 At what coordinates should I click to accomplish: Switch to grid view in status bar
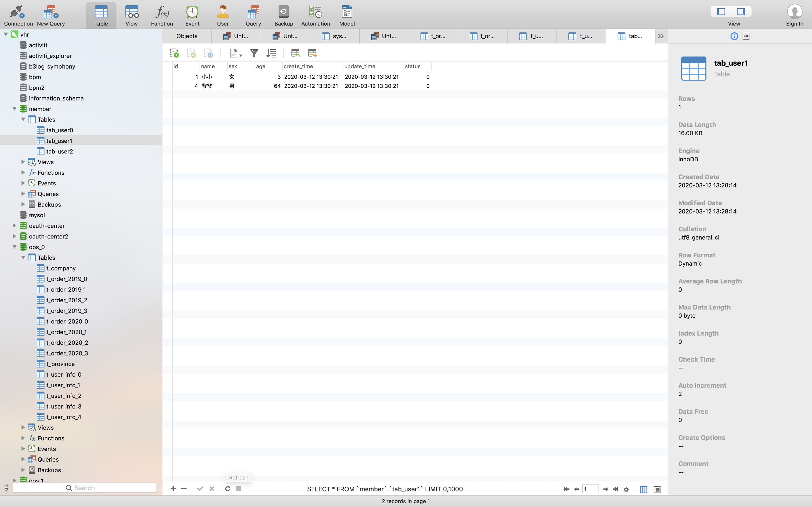[x=643, y=490]
